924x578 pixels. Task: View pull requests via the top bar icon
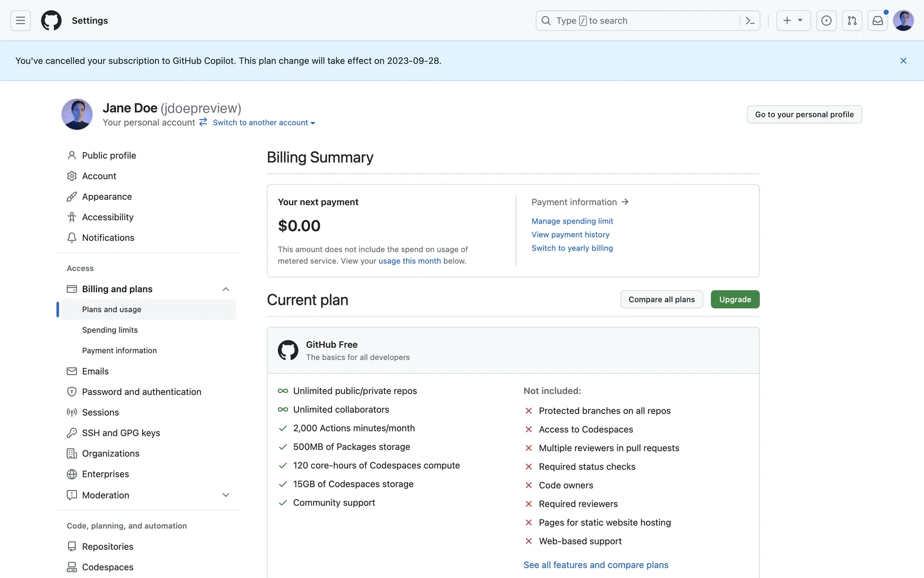(852, 21)
